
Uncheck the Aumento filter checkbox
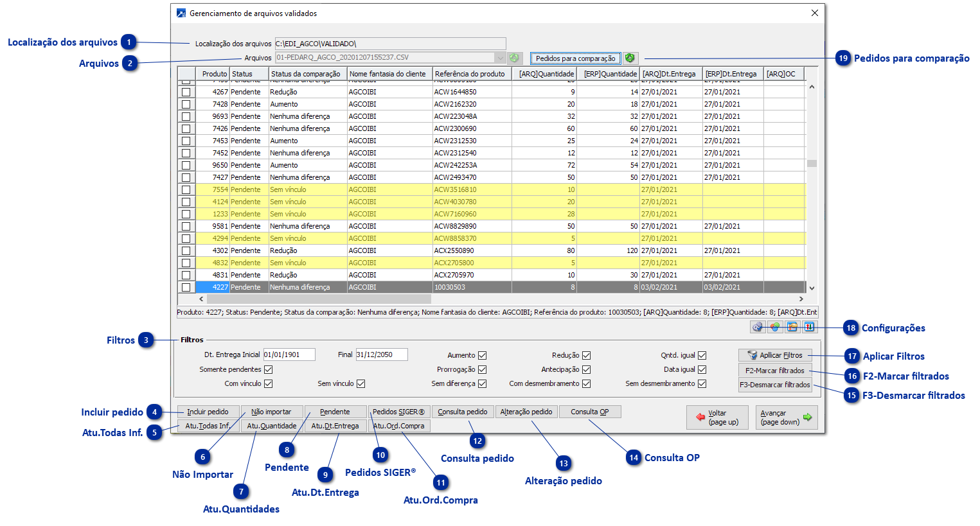pyautogui.click(x=483, y=355)
